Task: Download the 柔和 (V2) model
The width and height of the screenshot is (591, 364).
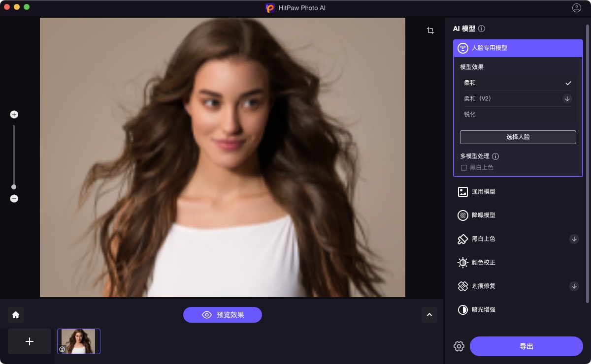Action: 567,99
